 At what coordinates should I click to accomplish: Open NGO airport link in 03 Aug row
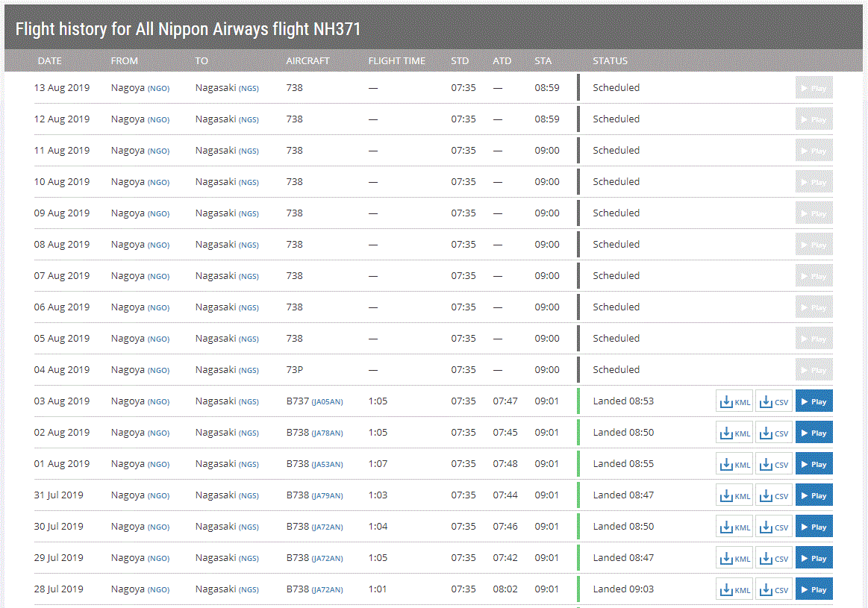point(158,401)
